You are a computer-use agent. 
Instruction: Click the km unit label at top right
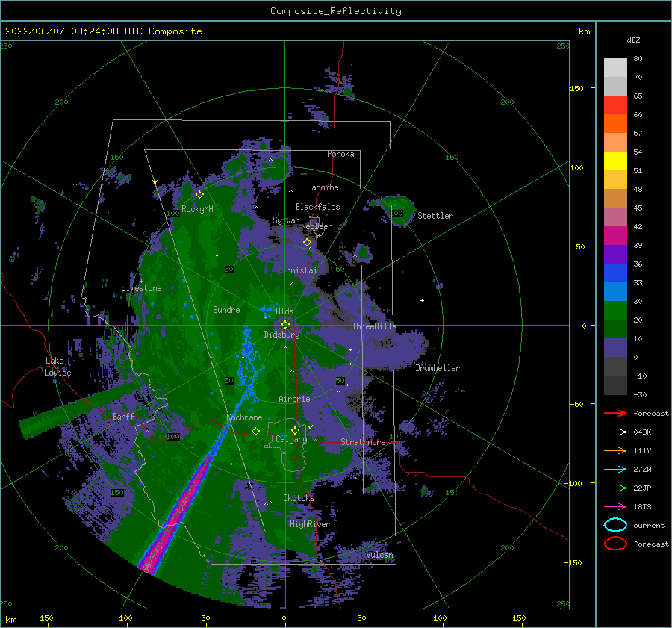pyautogui.click(x=584, y=31)
